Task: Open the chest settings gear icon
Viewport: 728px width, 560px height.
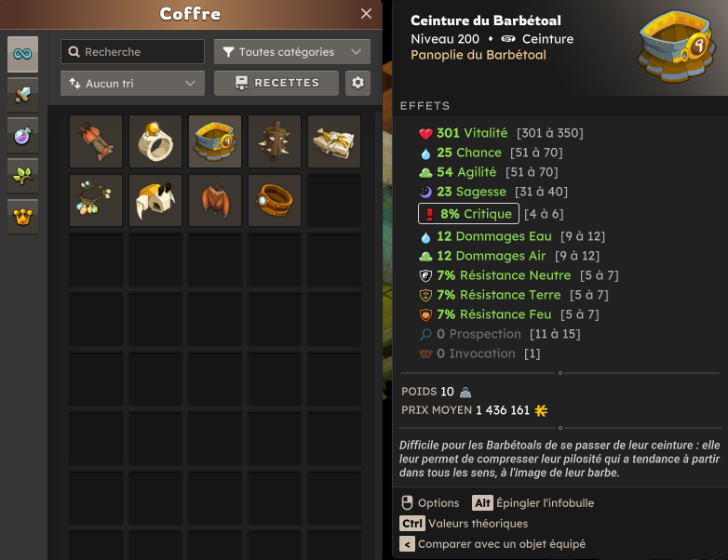Action: pyautogui.click(x=357, y=83)
